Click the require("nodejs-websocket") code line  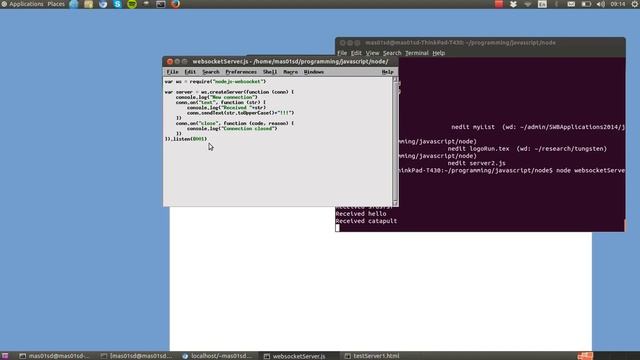pyautogui.click(x=215, y=82)
